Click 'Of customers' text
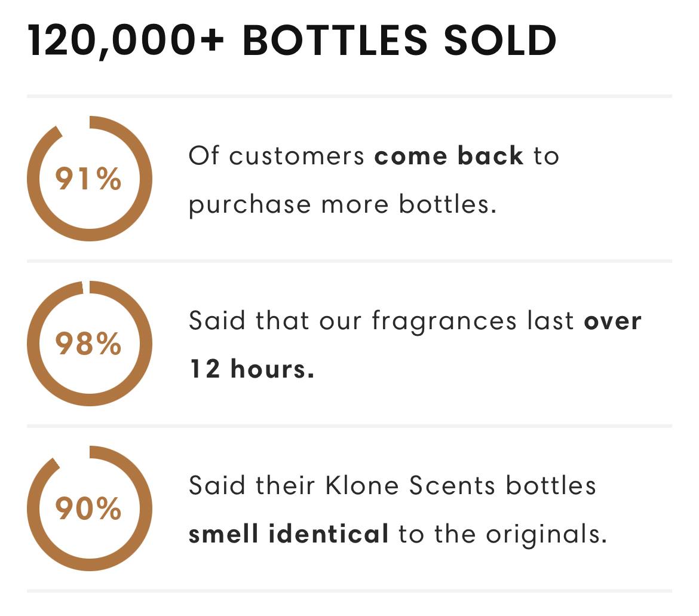Screen dimensions: 699x616 pos(277,156)
